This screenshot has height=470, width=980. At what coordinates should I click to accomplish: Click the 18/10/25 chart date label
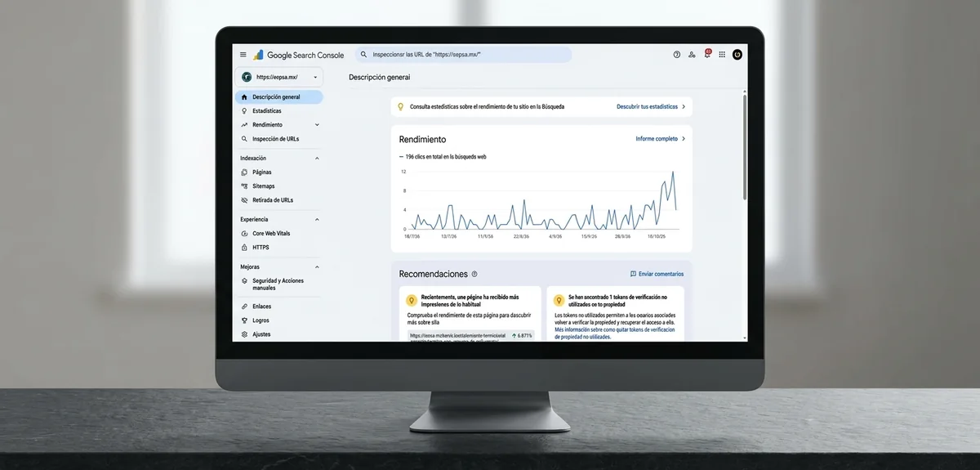658,236
